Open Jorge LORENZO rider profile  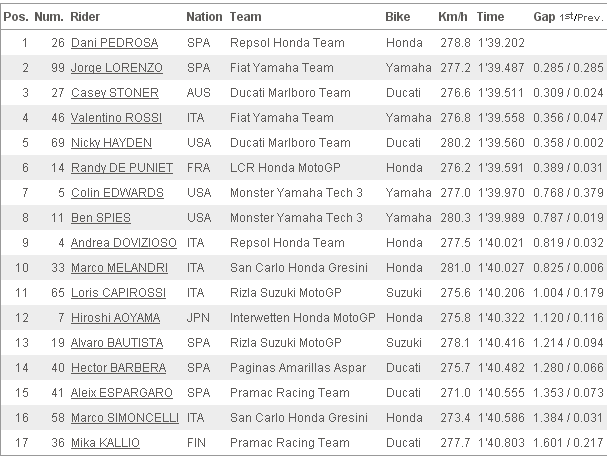pyautogui.click(x=117, y=68)
